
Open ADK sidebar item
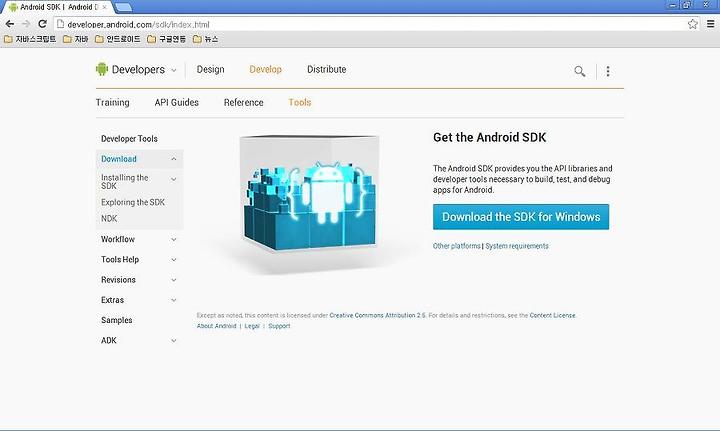108,340
